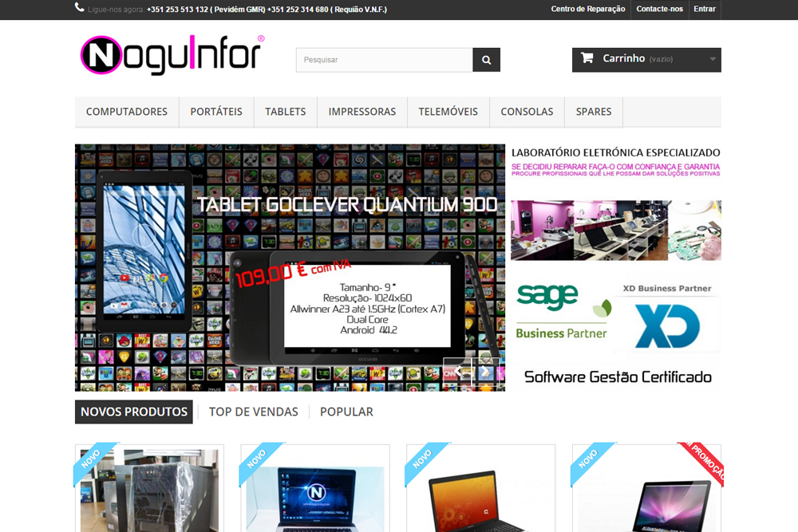This screenshot has width=798, height=532.
Task: Click the XD Business Partner logo
Action: tap(667, 317)
